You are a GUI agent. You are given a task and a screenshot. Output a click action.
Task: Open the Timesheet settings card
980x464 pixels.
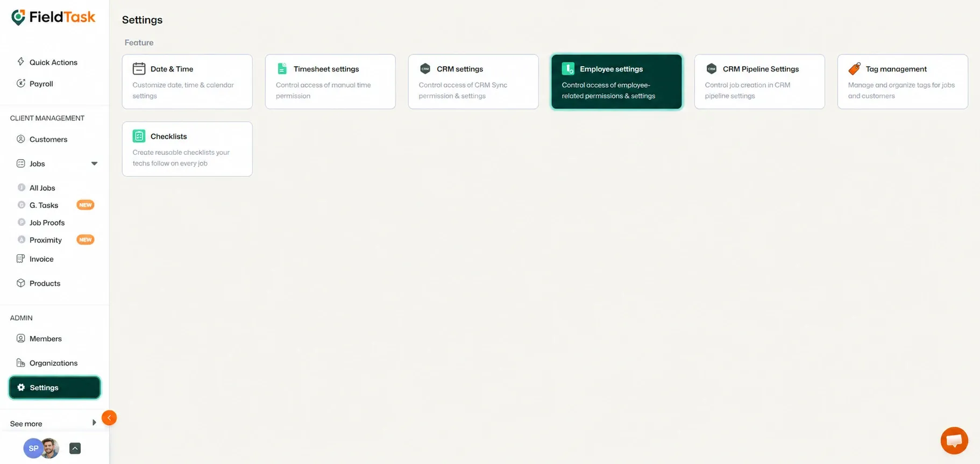pos(330,82)
